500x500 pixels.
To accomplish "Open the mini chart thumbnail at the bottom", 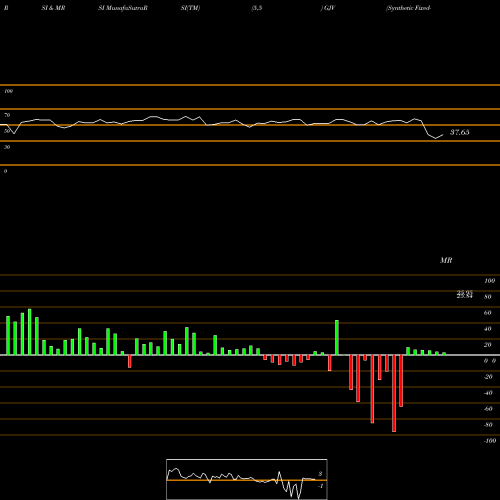I will 247,479.
